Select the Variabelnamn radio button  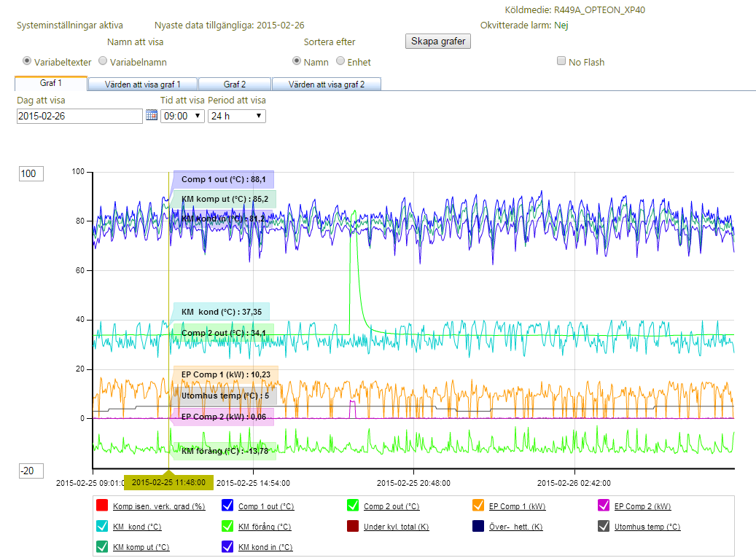103,61
